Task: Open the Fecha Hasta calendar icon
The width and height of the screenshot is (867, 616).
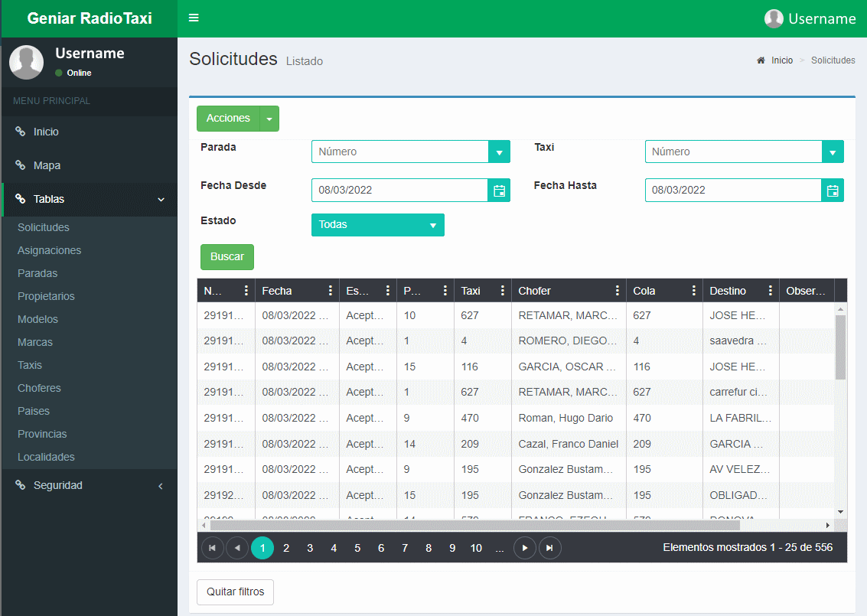Action: 832,191
